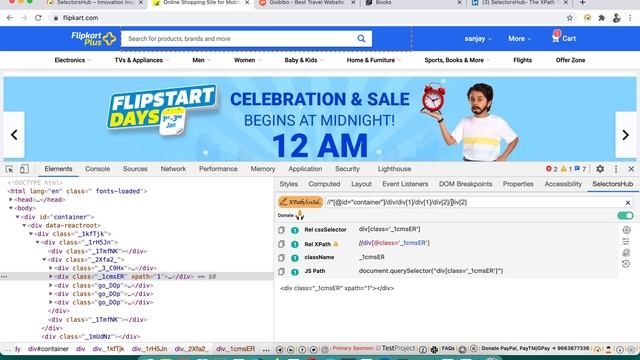The height and width of the screenshot is (360, 640).
Task: Open the Performance tab
Action: pos(218,169)
